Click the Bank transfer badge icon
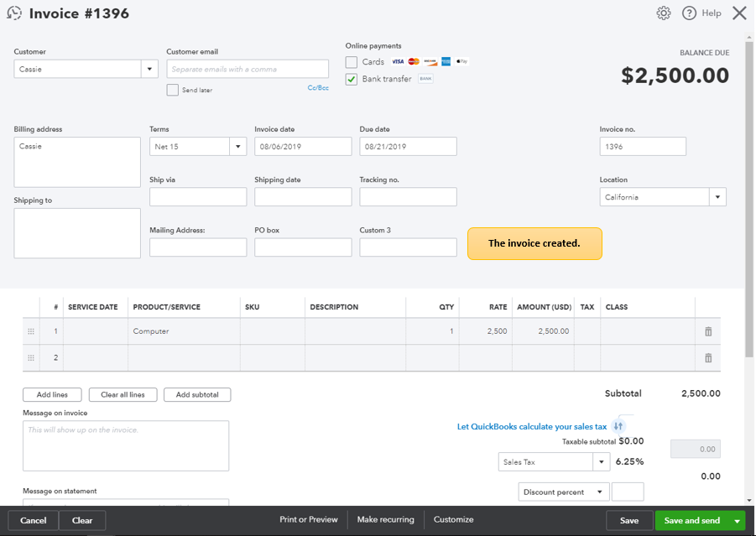The image size is (756, 536). (x=425, y=79)
